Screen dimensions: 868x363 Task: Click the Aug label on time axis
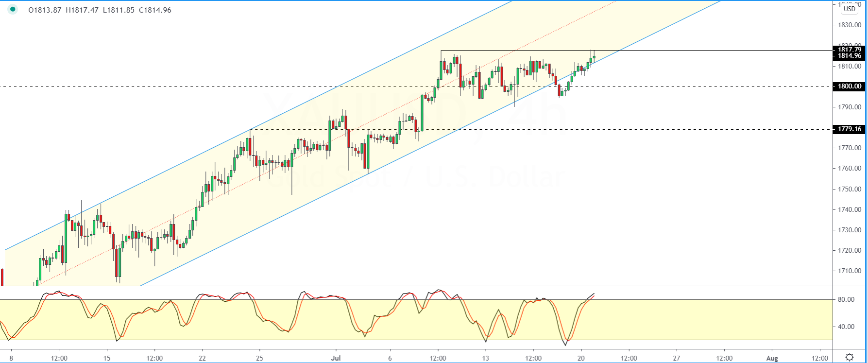[x=772, y=358]
